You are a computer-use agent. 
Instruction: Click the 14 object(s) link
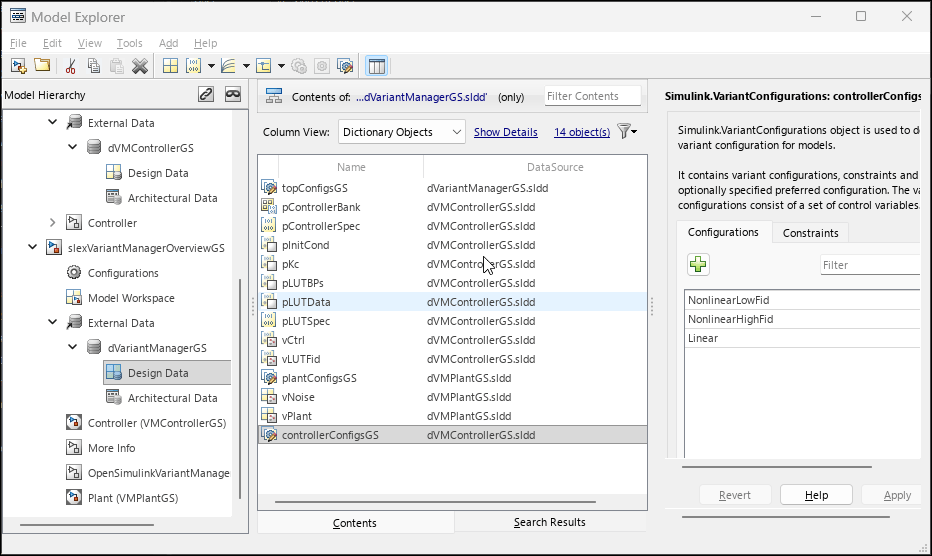[582, 132]
